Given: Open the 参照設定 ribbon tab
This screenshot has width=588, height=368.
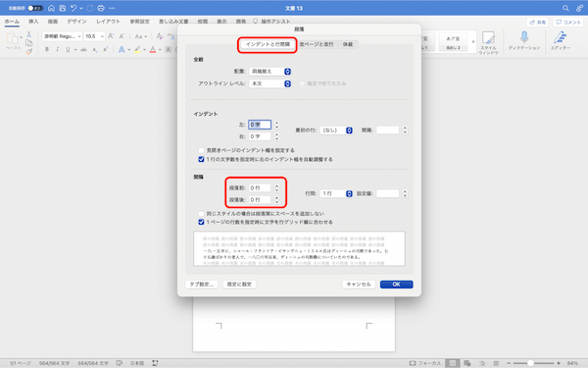Looking at the screenshot, I should coord(139,22).
